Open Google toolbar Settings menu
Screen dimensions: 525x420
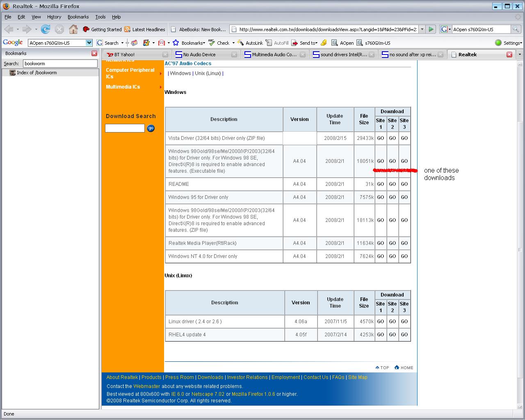[x=509, y=43]
